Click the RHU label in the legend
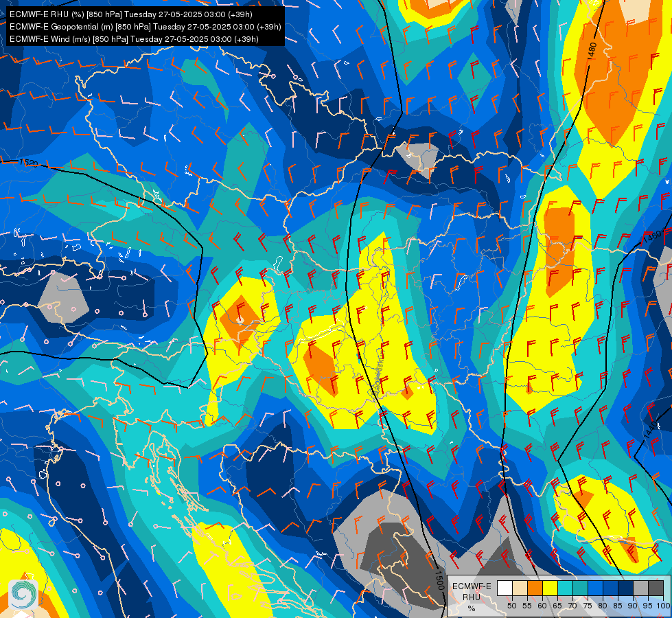Image resolution: width=672 pixels, height=618 pixels. click(x=472, y=597)
